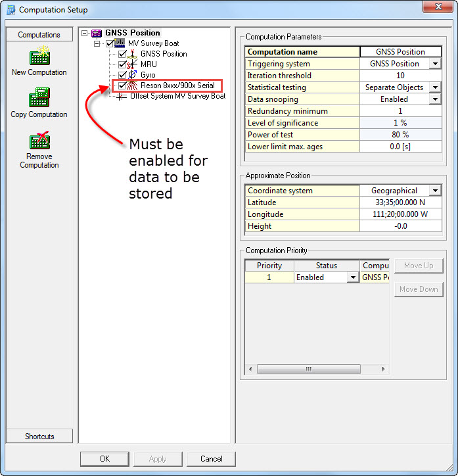This screenshot has height=476, width=458.
Task: Open the Triggering system dropdown
Action: (435, 64)
